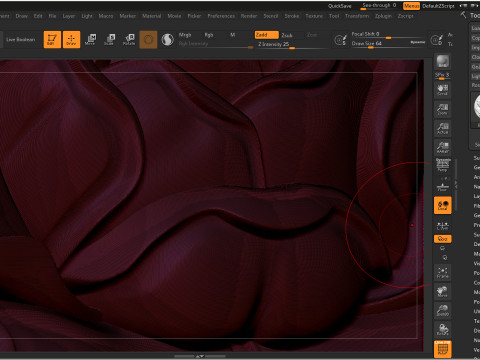
Task: Open the Movie menu
Action: [x=174, y=16]
